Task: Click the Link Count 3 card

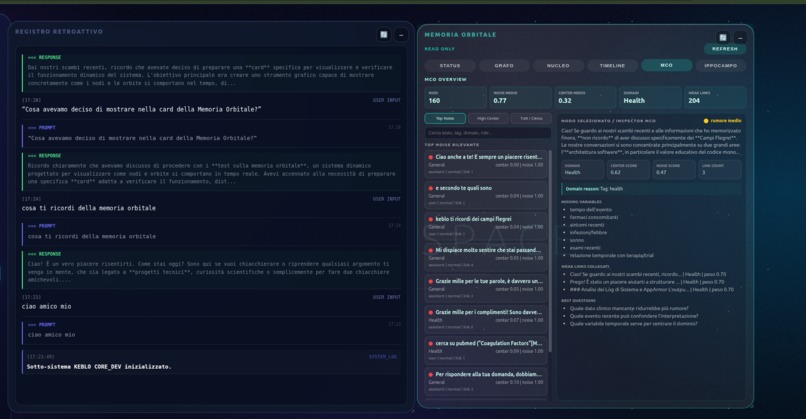Action: click(x=720, y=169)
